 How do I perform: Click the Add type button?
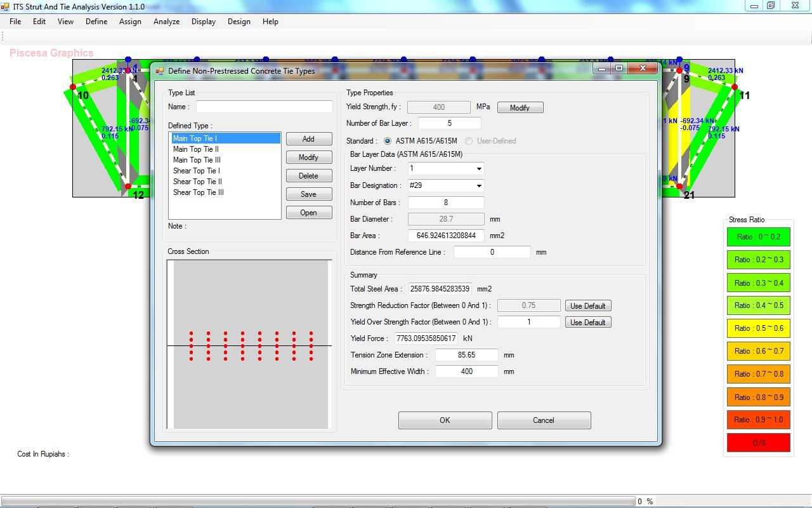pyautogui.click(x=308, y=139)
